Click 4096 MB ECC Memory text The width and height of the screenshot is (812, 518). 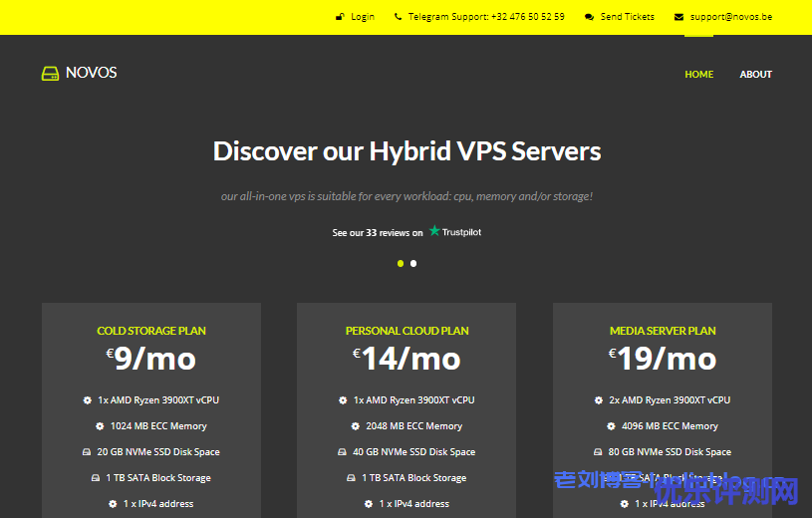[671, 425]
